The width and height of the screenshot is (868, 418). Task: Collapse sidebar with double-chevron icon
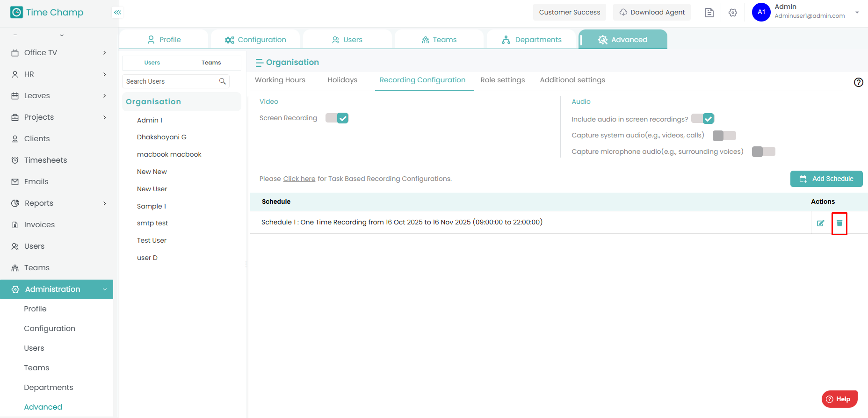tap(118, 13)
